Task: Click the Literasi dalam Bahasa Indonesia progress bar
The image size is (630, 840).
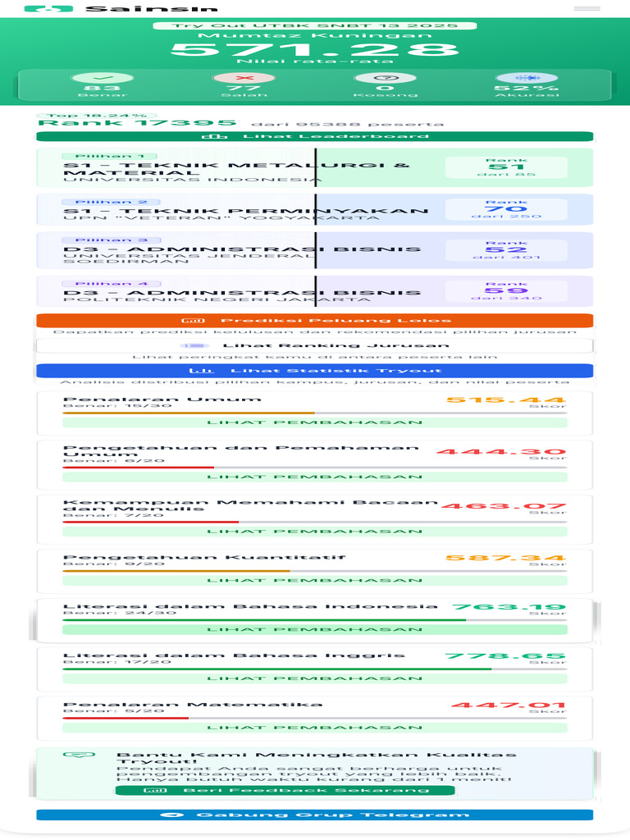Action: (314, 620)
